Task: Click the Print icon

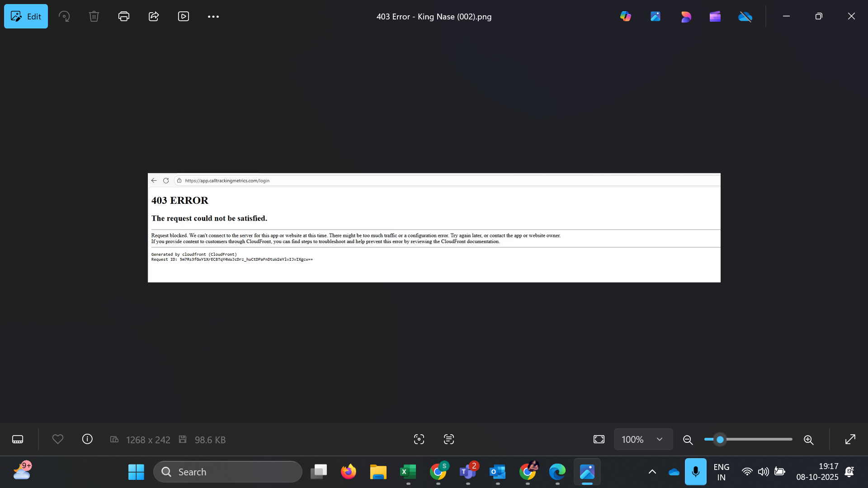Action: coord(124,16)
